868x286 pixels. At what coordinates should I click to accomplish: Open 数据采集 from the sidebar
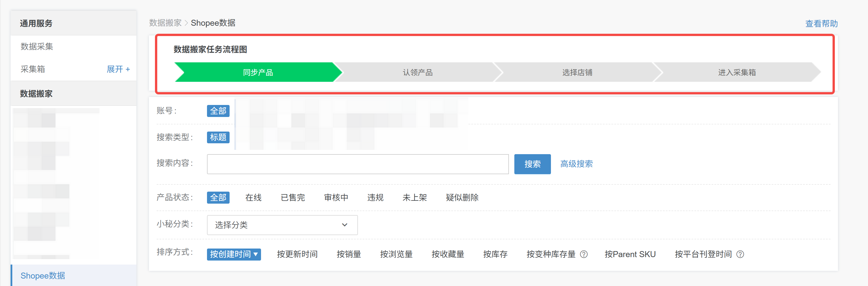click(x=36, y=47)
